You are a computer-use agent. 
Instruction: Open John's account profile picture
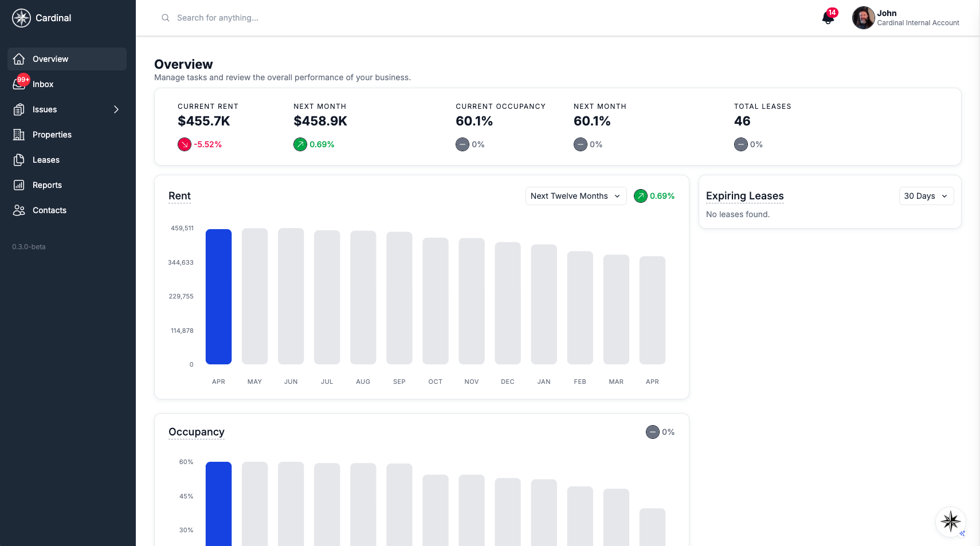(x=864, y=18)
